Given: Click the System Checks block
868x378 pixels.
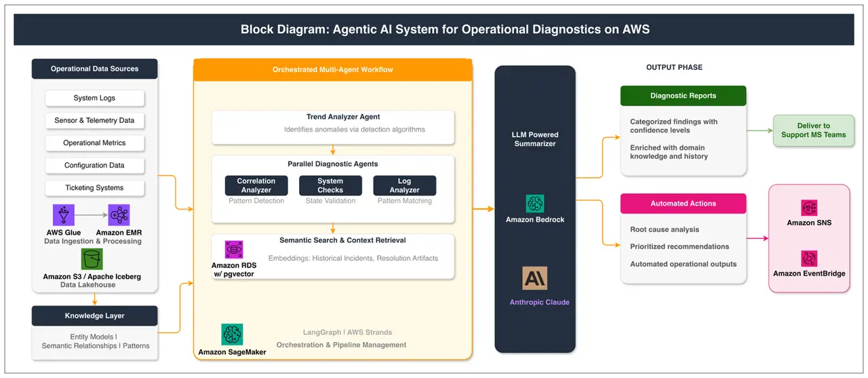Looking at the screenshot, I should (x=330, y=186).
